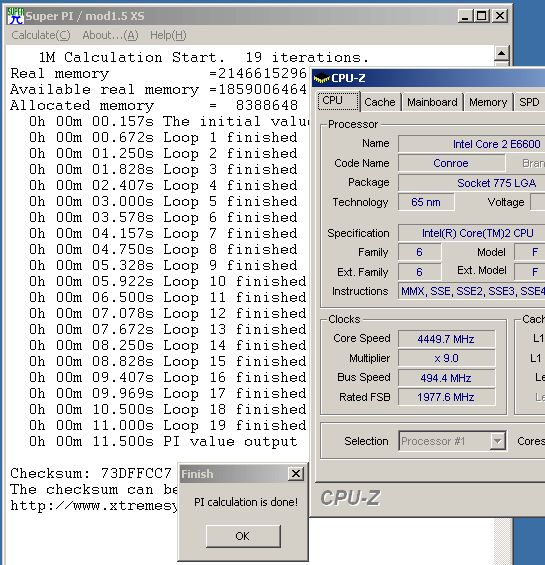
Task: Click the Core Speed value '4449.7 MHz'
Action: tap(446, 339)
